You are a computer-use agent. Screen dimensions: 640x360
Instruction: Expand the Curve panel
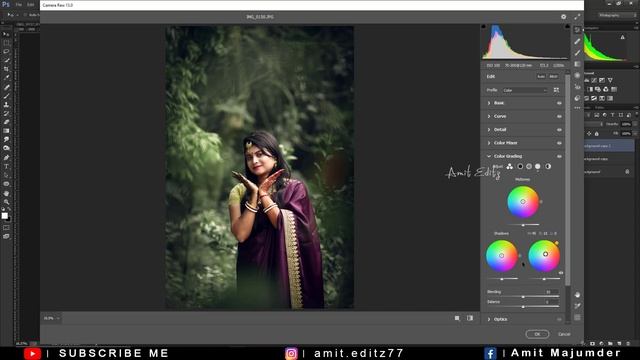point(489,116)
